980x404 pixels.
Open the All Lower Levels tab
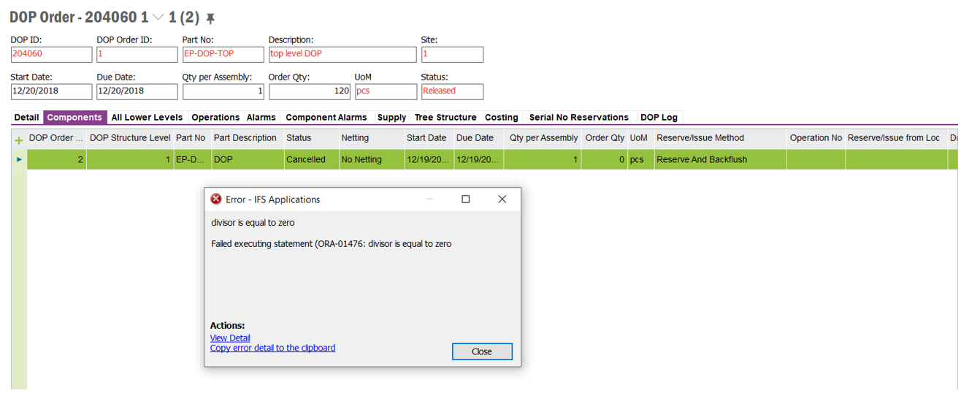pos(147,117)
